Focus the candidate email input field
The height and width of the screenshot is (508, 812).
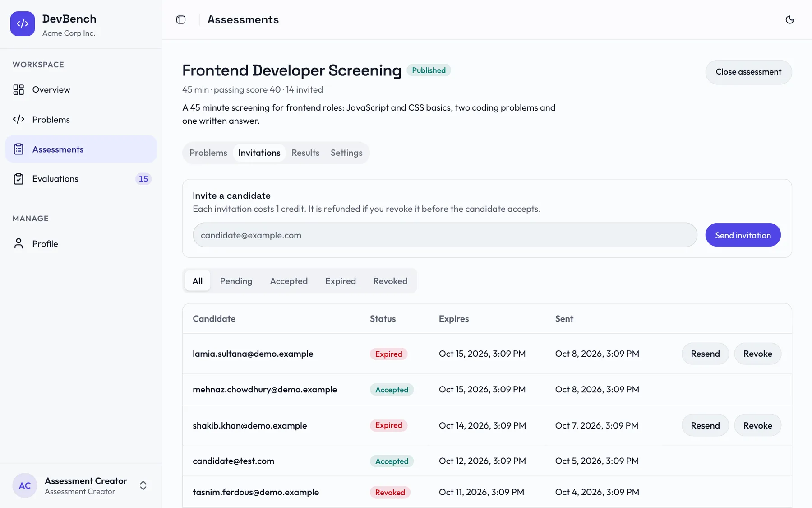coord(445,235)
